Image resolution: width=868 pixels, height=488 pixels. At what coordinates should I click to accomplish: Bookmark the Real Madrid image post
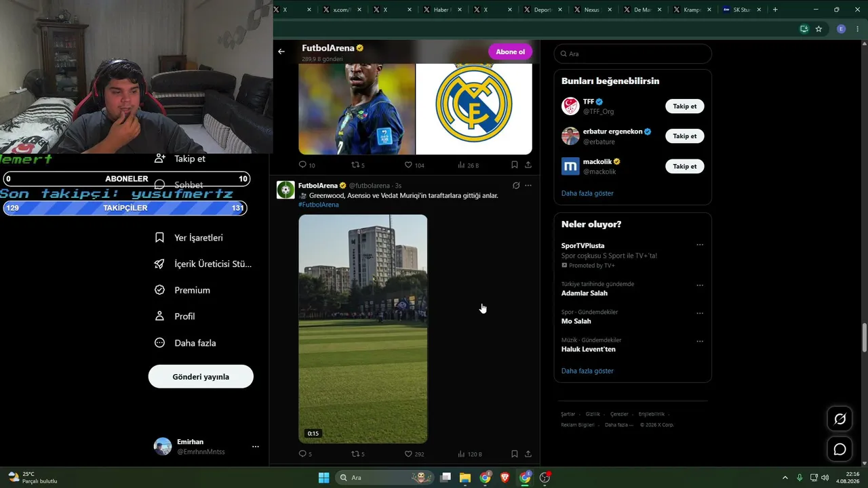(x=515, y=165)
